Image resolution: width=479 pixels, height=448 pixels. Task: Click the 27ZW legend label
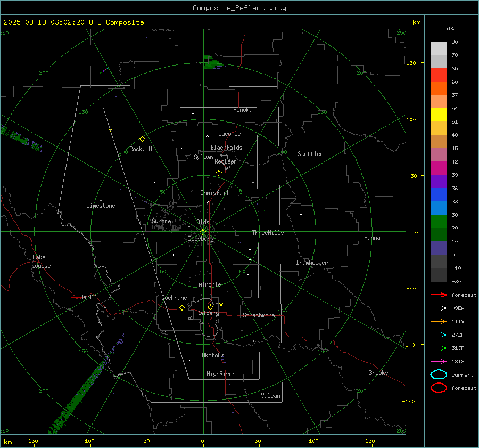point(458,335)
